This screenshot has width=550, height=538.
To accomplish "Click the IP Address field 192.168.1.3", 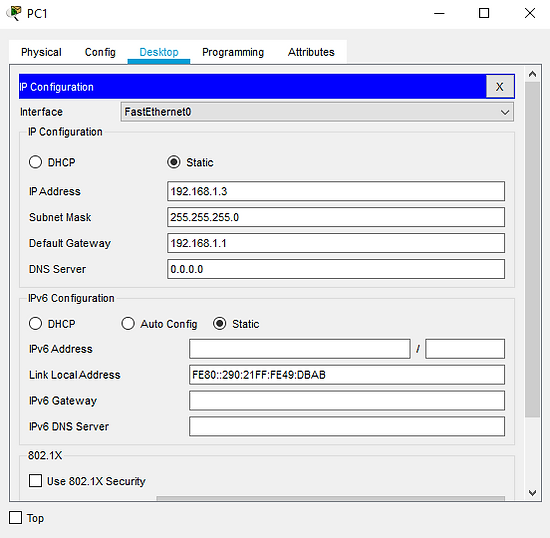I will (x=336, y=191).
